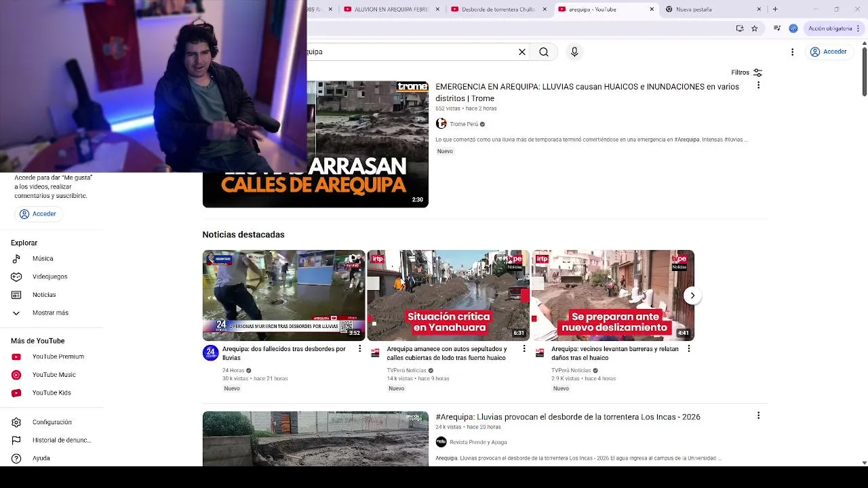Open Lluvias provocan desborde Los Incas title
The height and width of the screenshot is (488, 868).
[568, 417]
